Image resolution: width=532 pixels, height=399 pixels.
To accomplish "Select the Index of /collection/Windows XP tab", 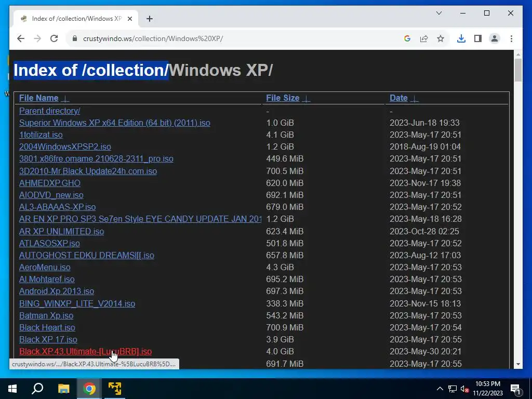I will [76, 19].
